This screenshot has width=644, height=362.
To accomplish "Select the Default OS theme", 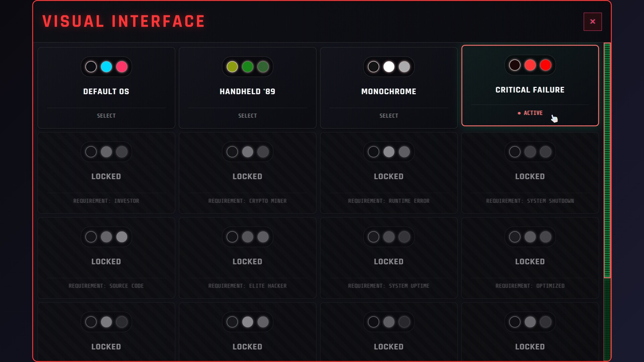I will point(106,116).
